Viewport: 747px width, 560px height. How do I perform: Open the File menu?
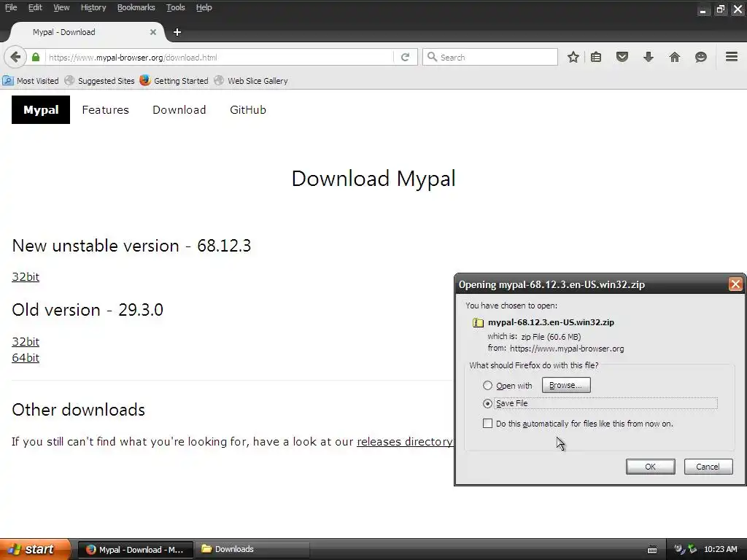point(11,7)
